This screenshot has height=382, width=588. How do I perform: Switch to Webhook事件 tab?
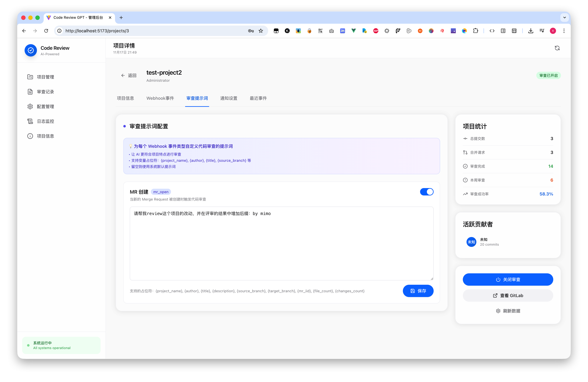click(160, 98)
